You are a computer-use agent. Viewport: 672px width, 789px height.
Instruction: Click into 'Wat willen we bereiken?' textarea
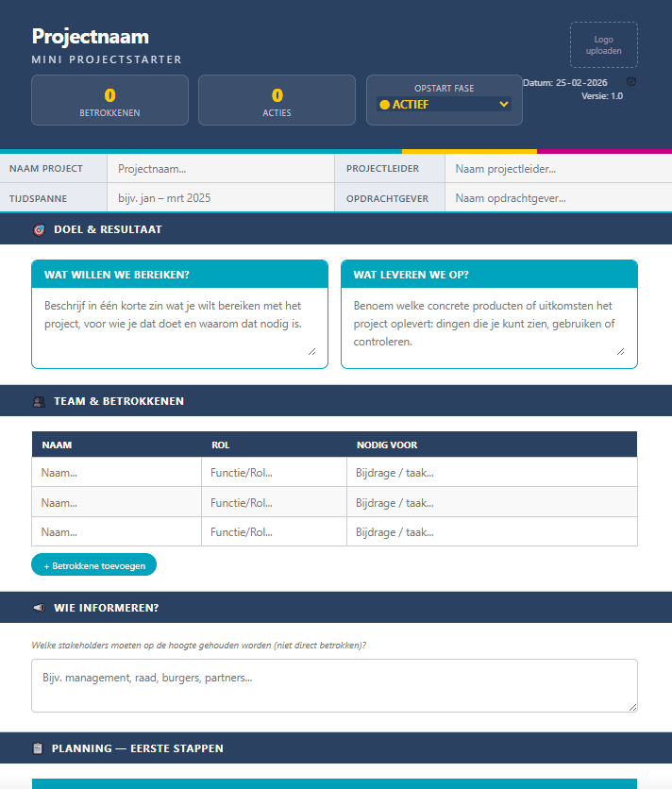tap(179, 327)
